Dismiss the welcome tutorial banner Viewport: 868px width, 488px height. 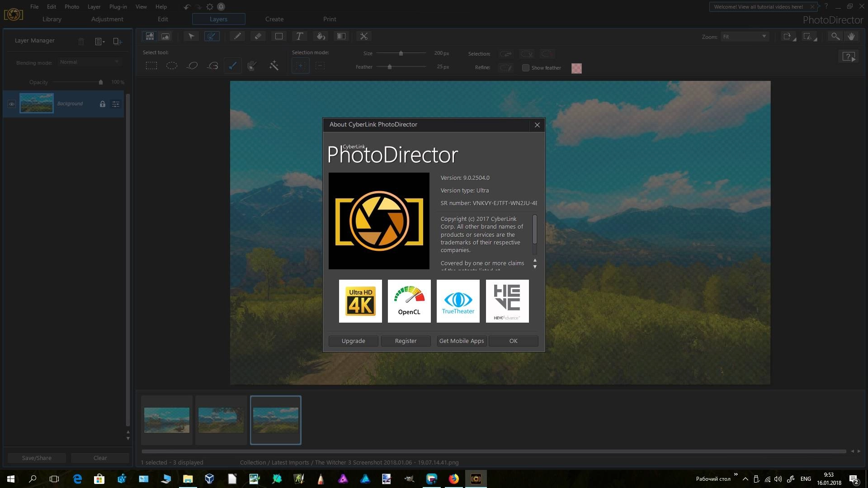click(812, 7)
